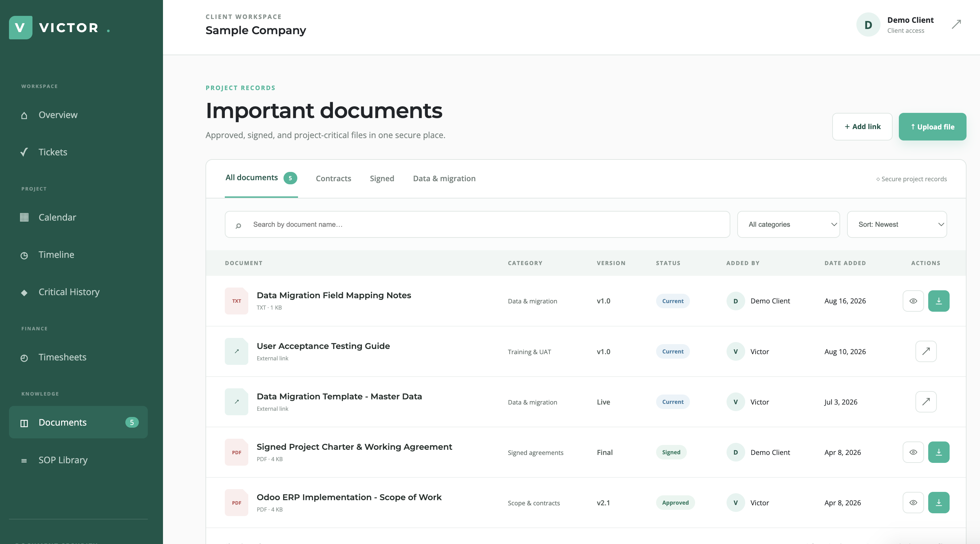Open the All categories dropdown

click(788, 224)
